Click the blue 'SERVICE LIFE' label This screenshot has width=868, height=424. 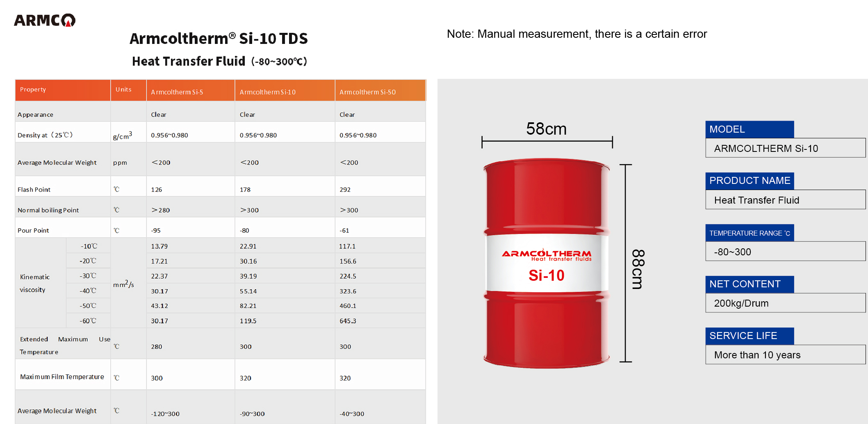tap(750, 336)
